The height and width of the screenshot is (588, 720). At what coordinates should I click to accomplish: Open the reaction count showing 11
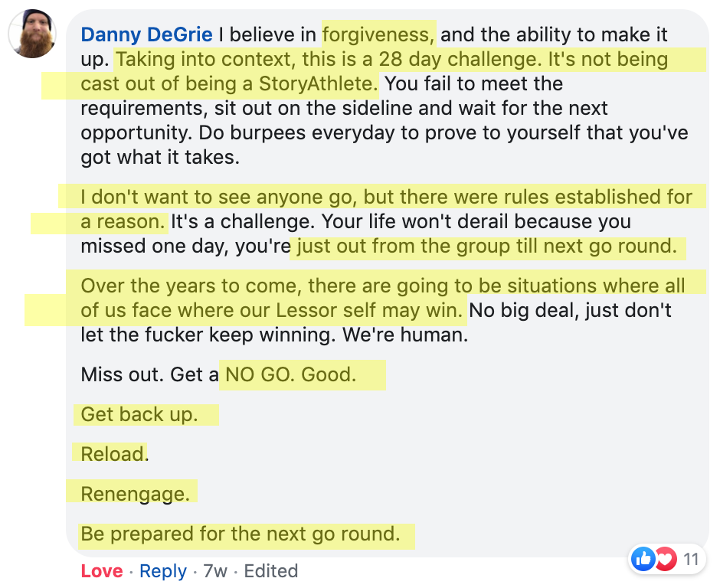[691, 560]
